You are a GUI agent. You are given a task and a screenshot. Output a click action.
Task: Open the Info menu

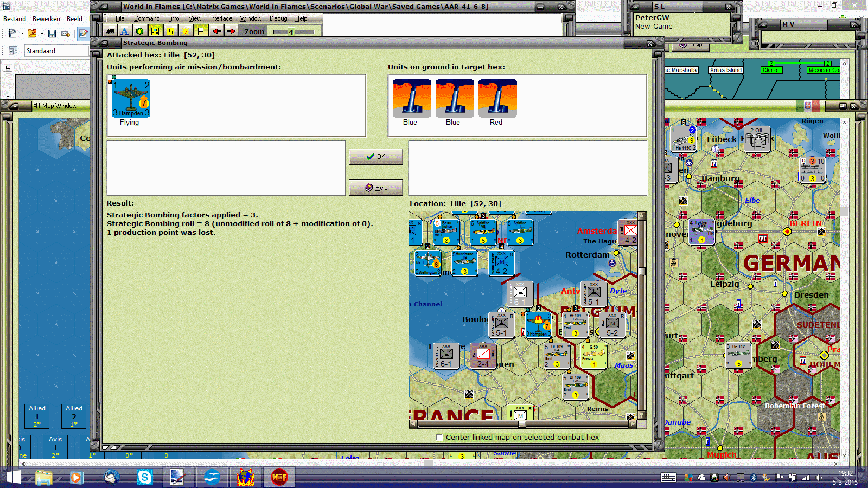click(x=174, y=18)
